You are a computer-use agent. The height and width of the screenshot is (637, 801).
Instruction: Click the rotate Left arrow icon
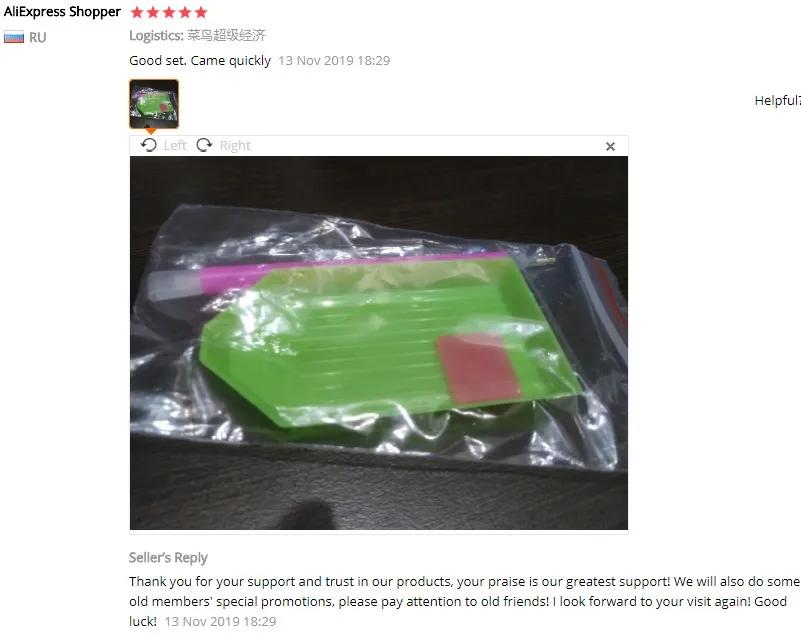[149, 145]
